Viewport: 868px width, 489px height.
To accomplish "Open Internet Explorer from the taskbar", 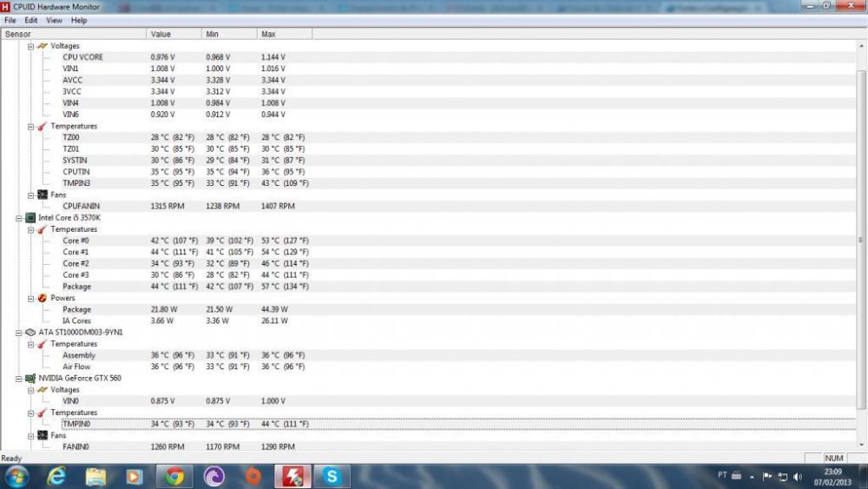I will (x=56, y=476).
